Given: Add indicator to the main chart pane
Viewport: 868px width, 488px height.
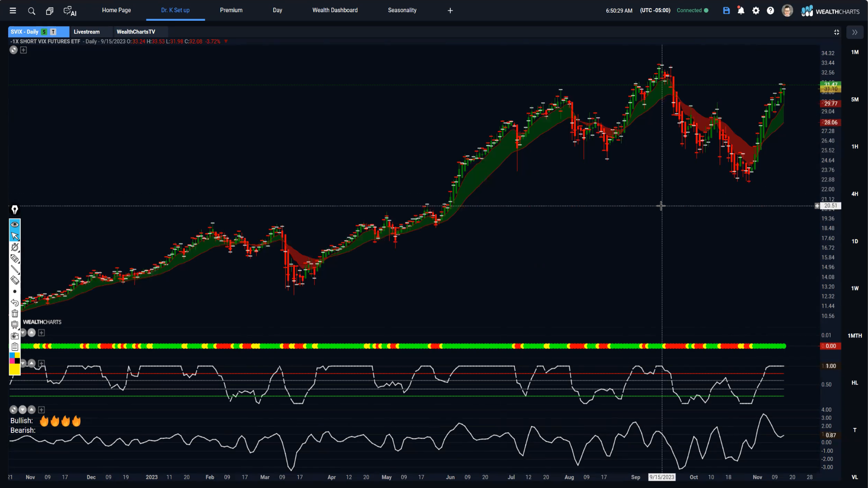Looking at the screenshot, I should tap(24, 50).
